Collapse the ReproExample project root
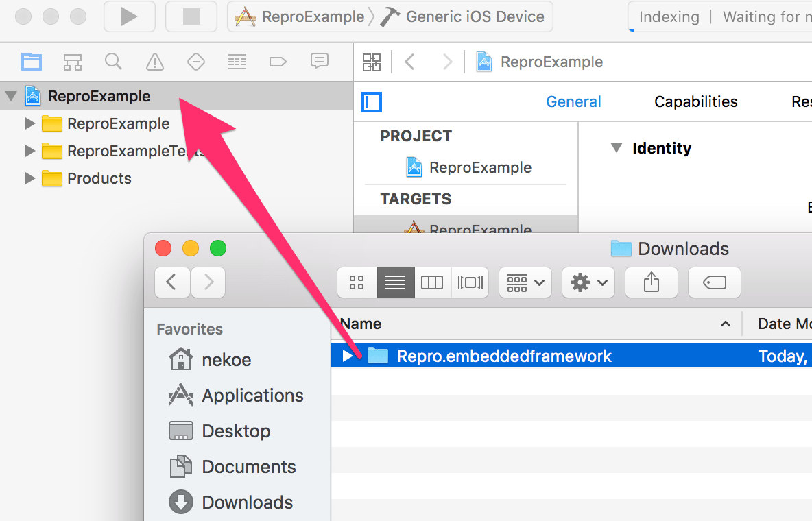Screen dimensions: 812x521 point(11,96)
